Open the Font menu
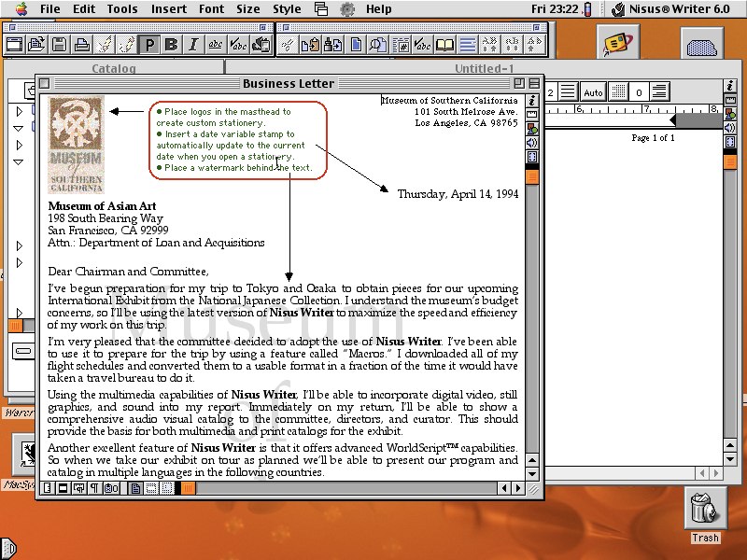Viewport: 747px width, 560px height. pos(212,9)
